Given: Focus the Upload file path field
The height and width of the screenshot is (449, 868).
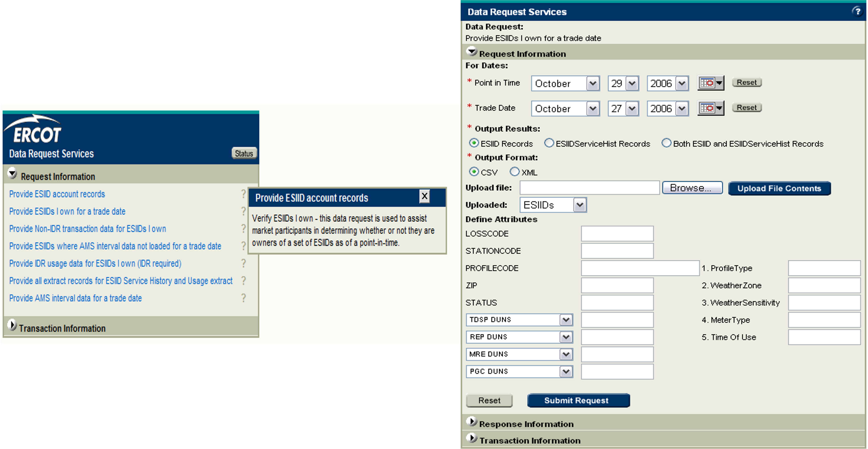Looking at the screenshot, I should coord(590,188).
